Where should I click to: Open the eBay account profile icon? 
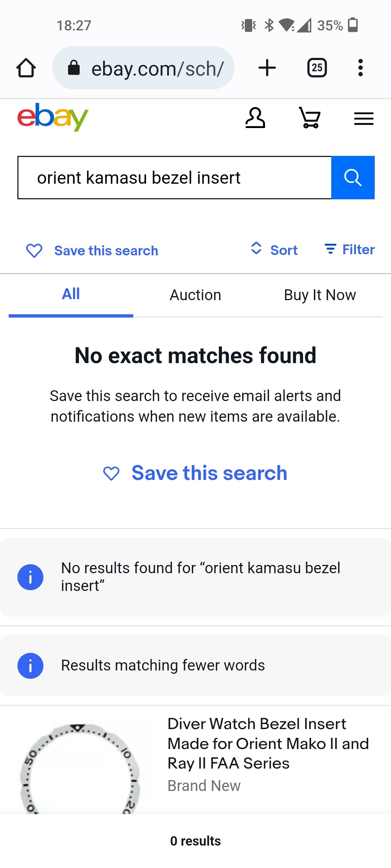click(x=255, y=118)
